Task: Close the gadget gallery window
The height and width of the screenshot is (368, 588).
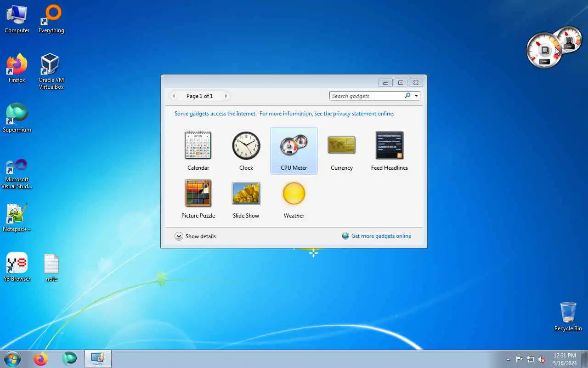Action: click(416, 83)
